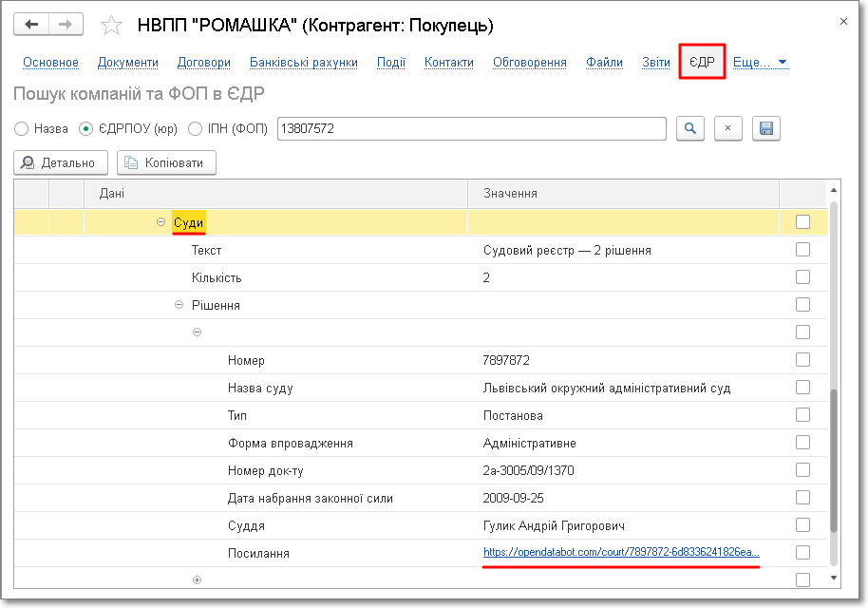Click the Детально button
The image size is (868, 608).
pyautogui.click(x=61, y=163)
